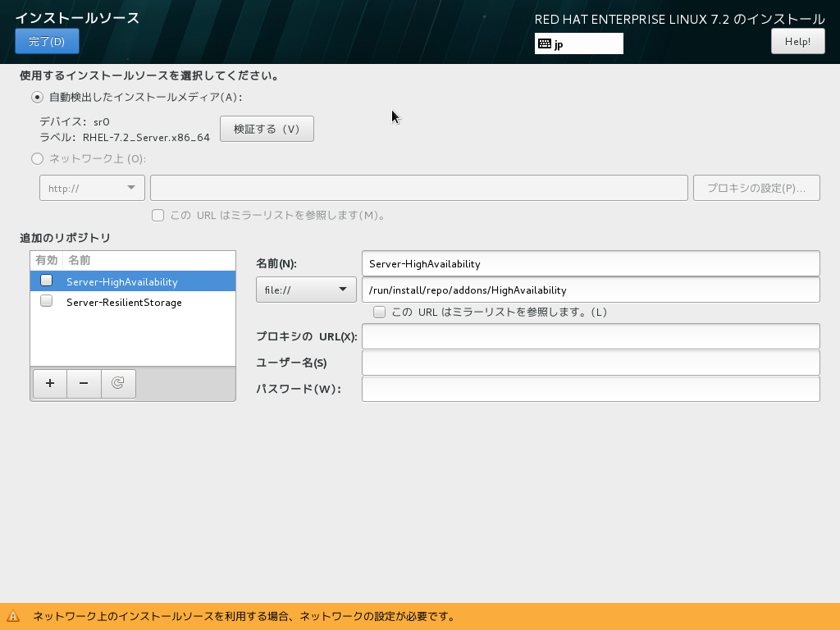Click the jp keyboard layout indicator

click(x=578, y=44)
